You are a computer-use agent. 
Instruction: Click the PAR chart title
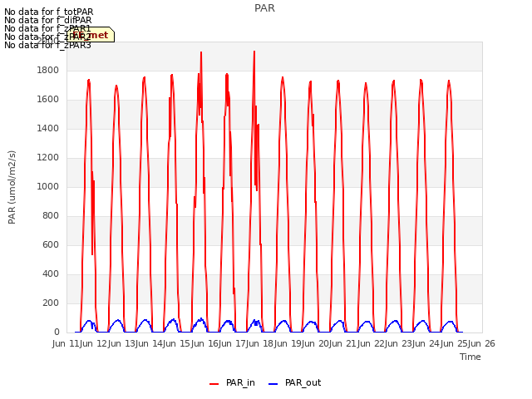point(264,7)
